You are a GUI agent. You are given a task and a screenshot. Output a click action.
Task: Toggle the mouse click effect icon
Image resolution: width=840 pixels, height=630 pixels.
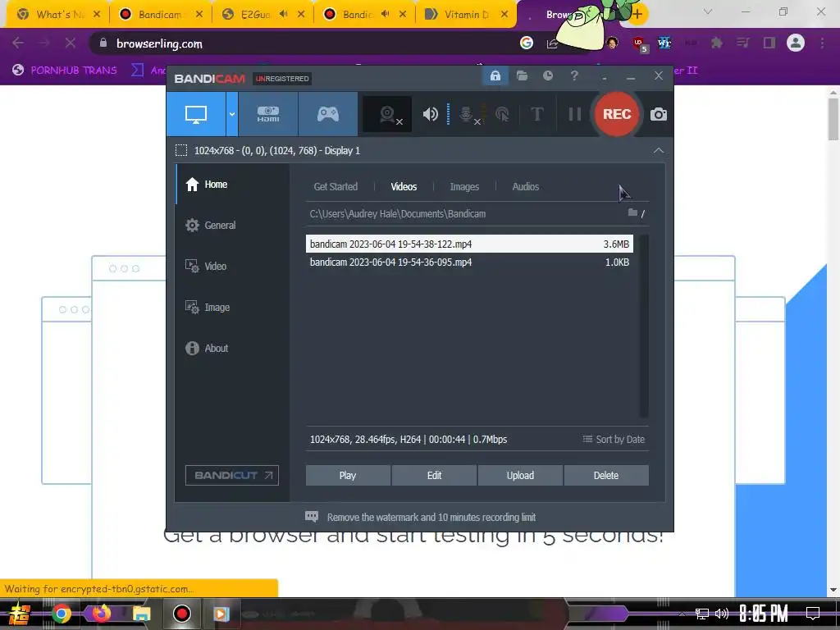pos(502,114)
